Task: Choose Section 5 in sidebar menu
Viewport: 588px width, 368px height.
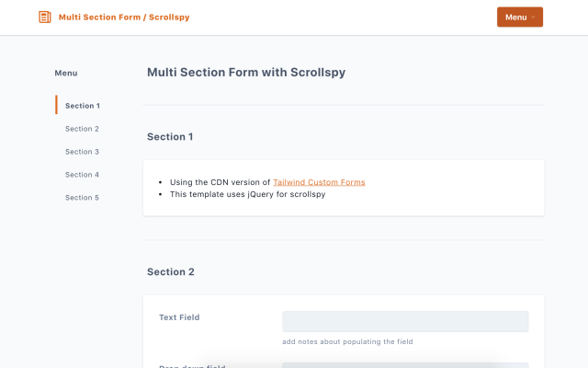Action: click(x=82, y=198)
